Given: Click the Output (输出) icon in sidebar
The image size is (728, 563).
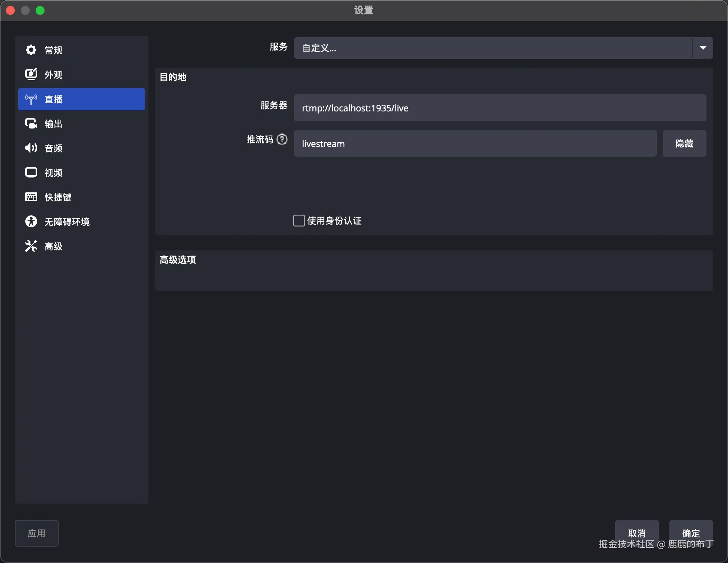Looking at the screenshot, I should tap(31, 123).
